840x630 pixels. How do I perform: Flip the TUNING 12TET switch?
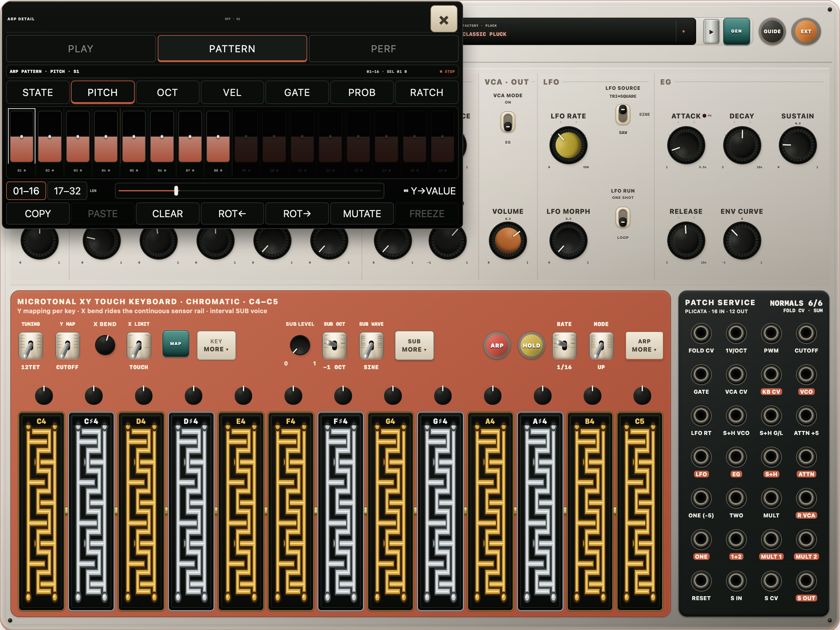click(30, 345)
